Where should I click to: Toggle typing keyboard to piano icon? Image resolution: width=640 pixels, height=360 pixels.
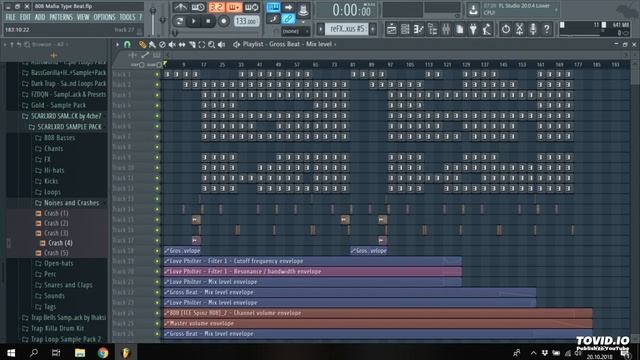point(273,7)
